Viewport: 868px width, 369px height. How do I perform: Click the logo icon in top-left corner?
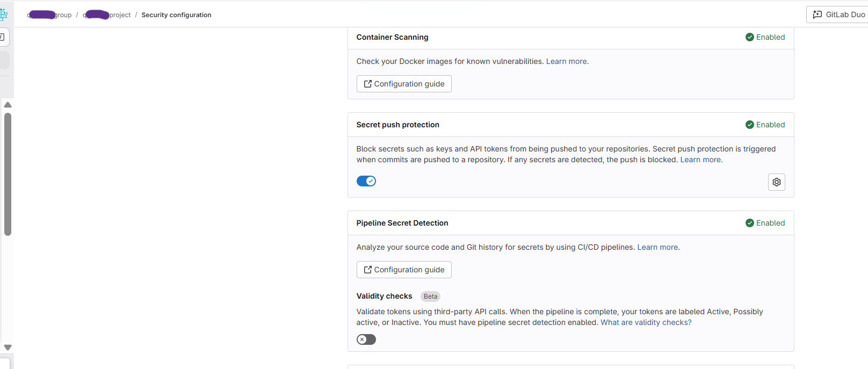(3, 15)
